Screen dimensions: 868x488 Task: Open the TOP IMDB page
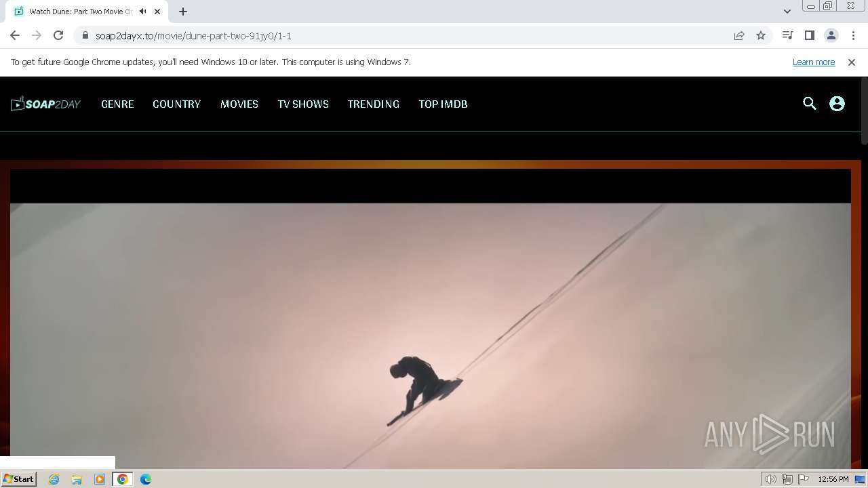tap(443, 104)
